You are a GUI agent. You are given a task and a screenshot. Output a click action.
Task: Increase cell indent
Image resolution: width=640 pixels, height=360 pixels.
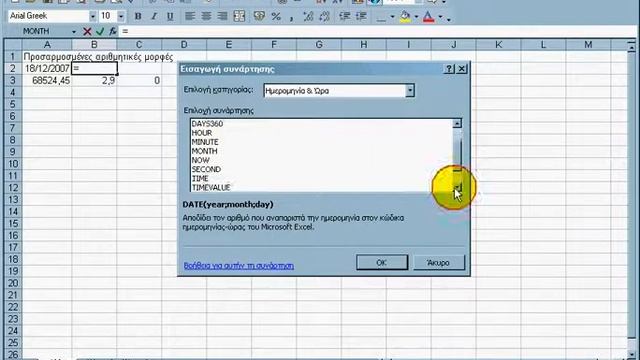pos(361,16)
